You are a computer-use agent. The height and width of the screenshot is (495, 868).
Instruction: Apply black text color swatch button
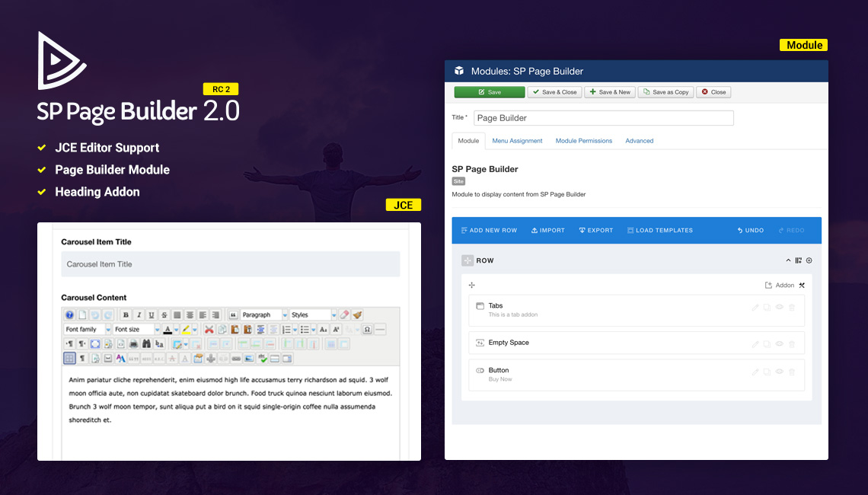168,330
